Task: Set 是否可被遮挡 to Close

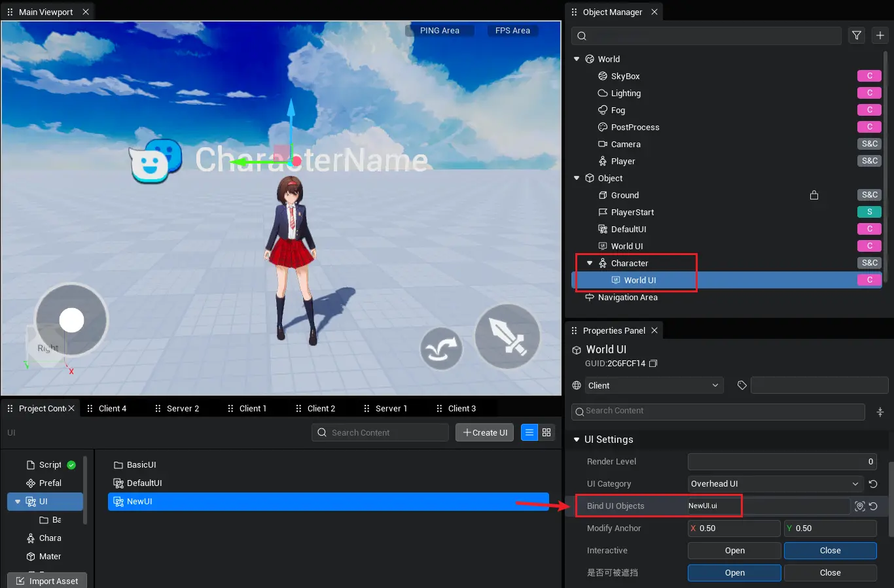Action: click(x=831, y=573)
